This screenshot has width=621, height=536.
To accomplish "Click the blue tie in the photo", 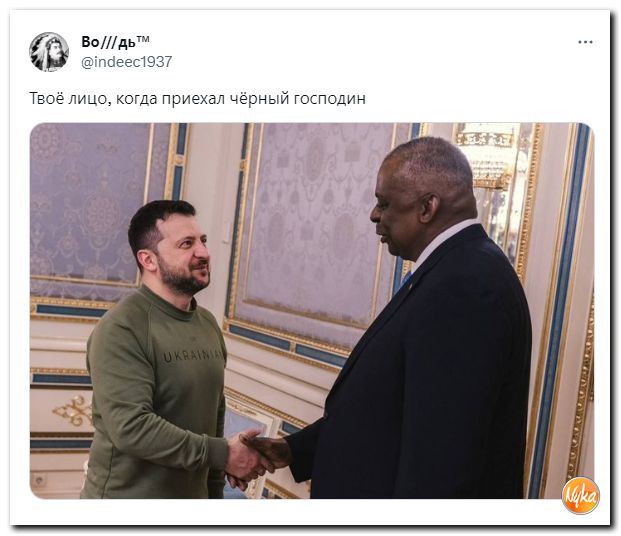I will [406, 280].
